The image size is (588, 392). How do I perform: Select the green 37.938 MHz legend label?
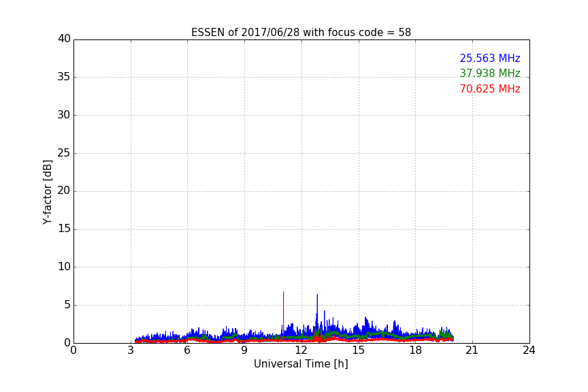coord(490,73)
